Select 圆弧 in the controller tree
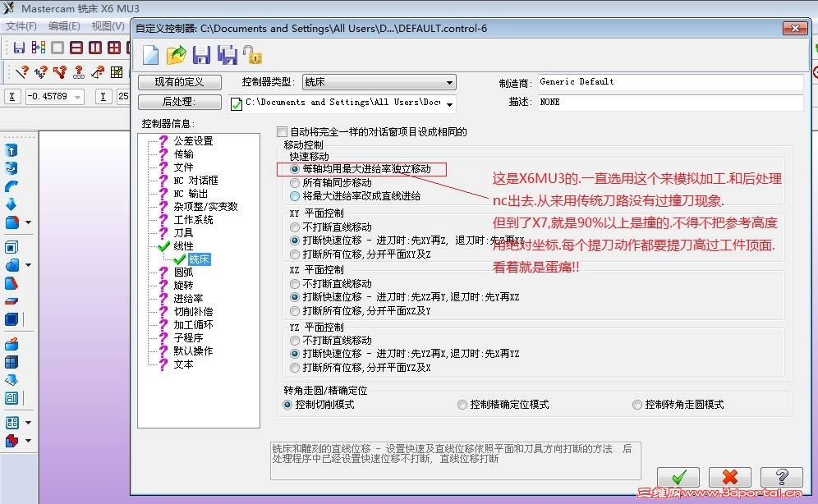Viewport: 818px width, 504px height. pos(184,272)
